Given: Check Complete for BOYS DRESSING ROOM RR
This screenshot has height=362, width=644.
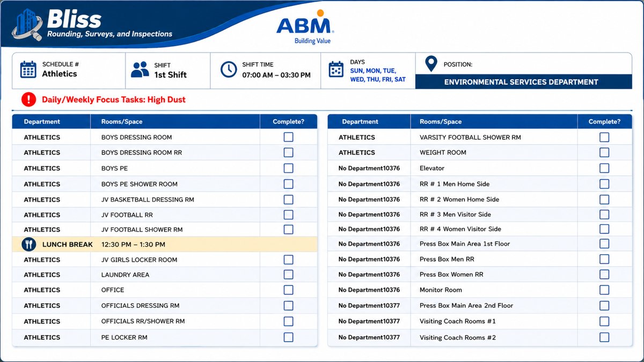Looking at the screenshot, I should 288,152.
